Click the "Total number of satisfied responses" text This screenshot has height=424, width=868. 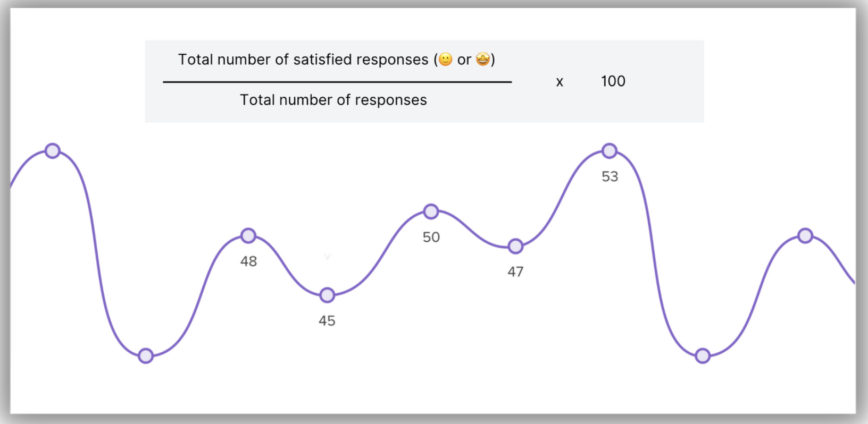[x=303, y=60]
